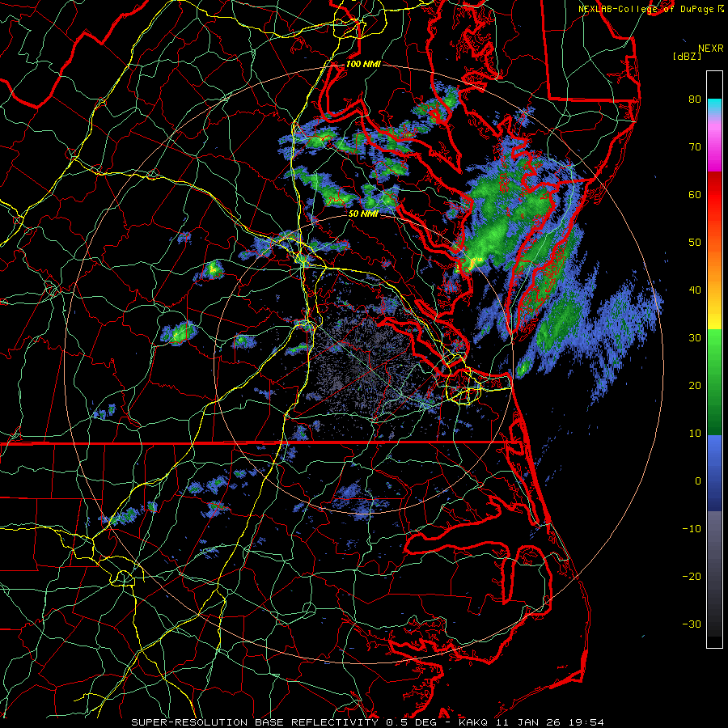Click the "KAKQ 11 JAN 26 19:54" timestamp

click(531, 722)
